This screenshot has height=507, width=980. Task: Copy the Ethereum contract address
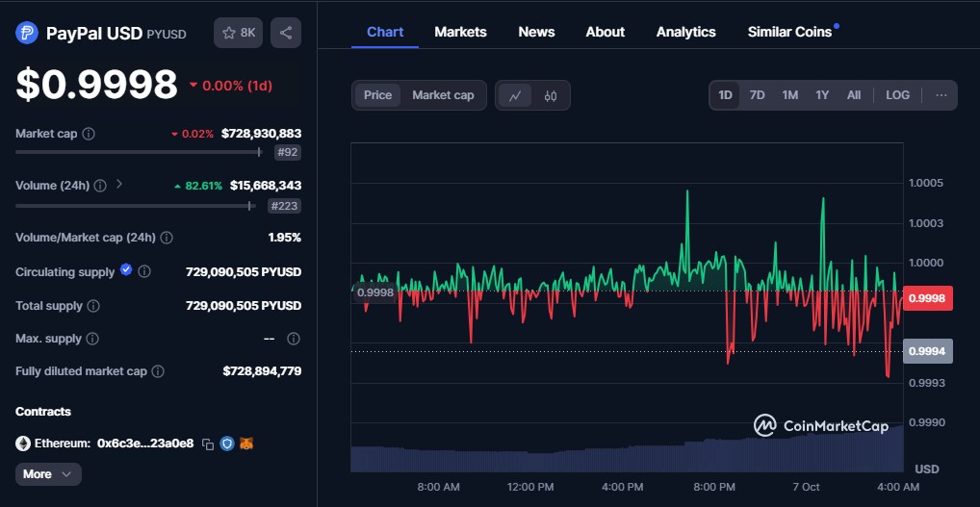(x=208, y=444)
